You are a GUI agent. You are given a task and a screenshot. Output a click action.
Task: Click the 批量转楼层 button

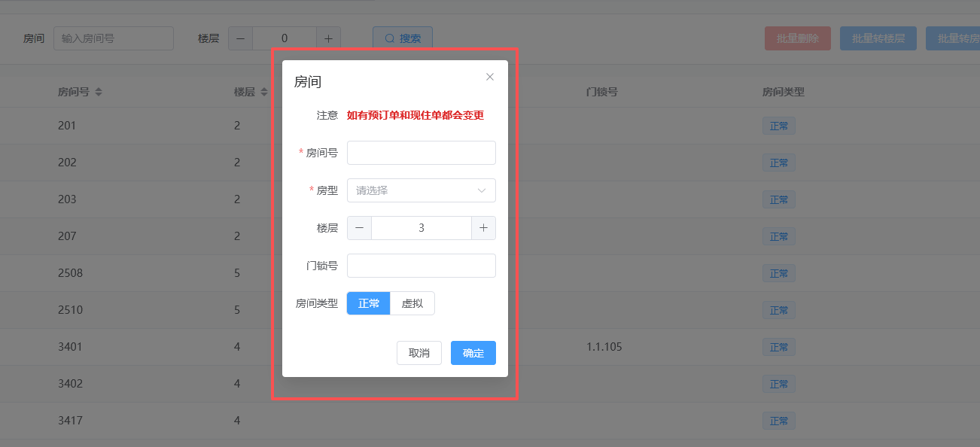tap(878, 38)
